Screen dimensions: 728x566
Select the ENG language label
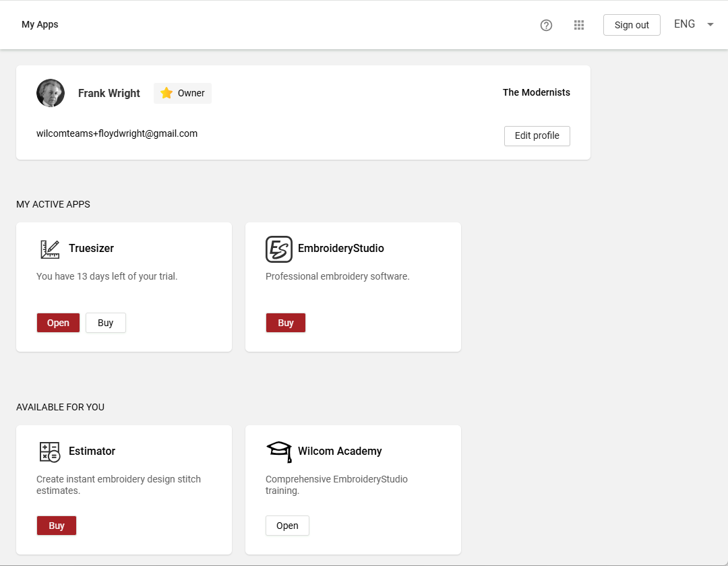click(684, 24)
